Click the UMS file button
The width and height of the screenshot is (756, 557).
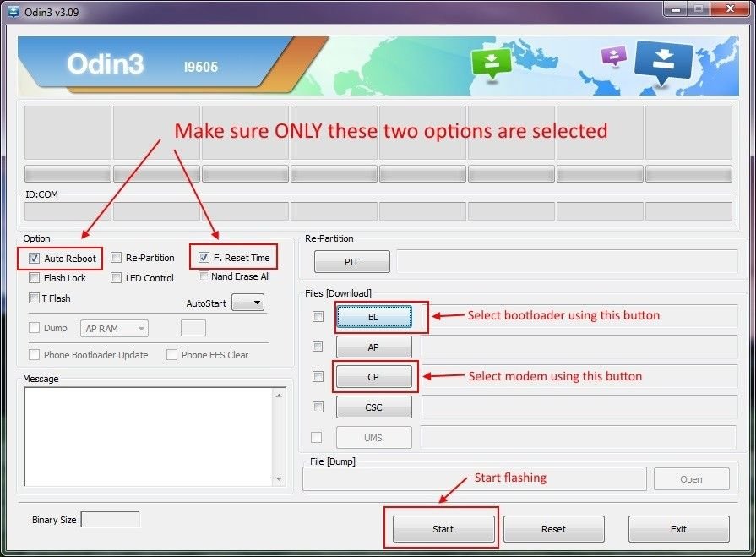tap(373, 438)
